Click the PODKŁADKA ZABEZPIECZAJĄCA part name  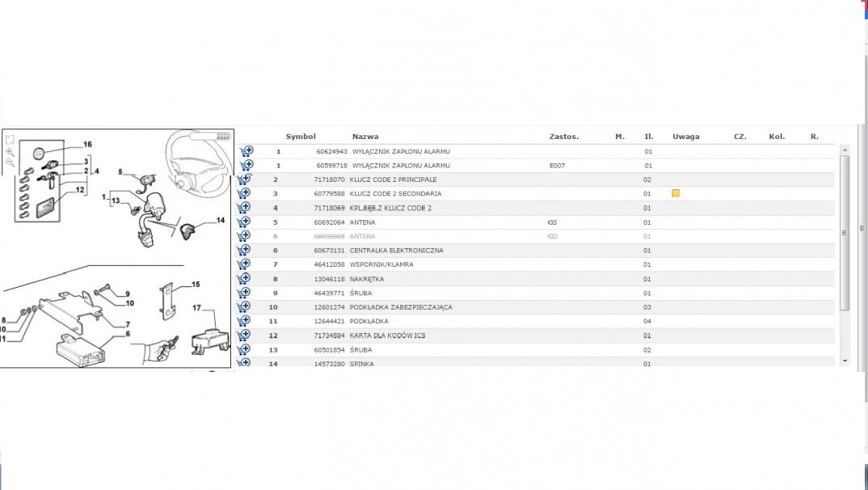[x=401, y=307]
